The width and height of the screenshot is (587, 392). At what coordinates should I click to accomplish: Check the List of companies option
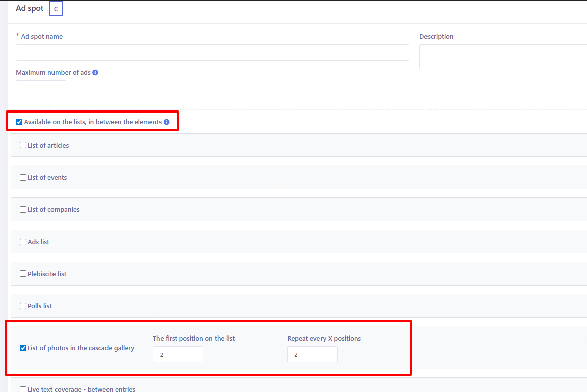23,210
